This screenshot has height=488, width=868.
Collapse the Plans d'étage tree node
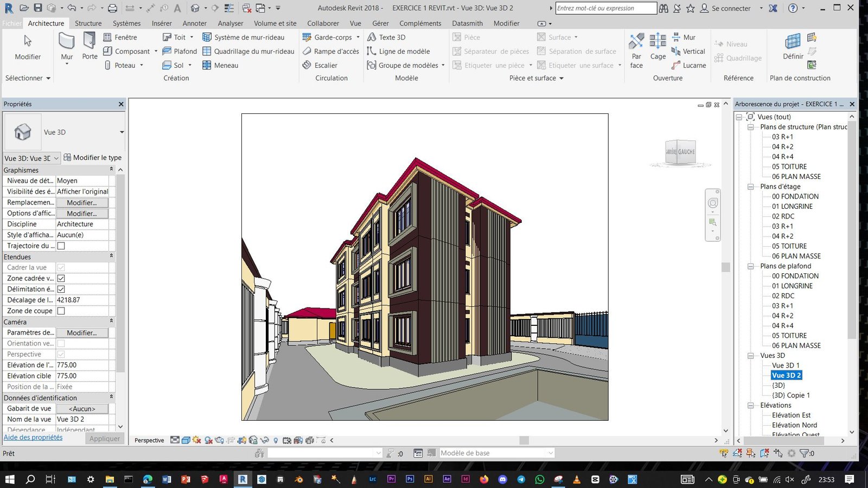coord(751,187)
